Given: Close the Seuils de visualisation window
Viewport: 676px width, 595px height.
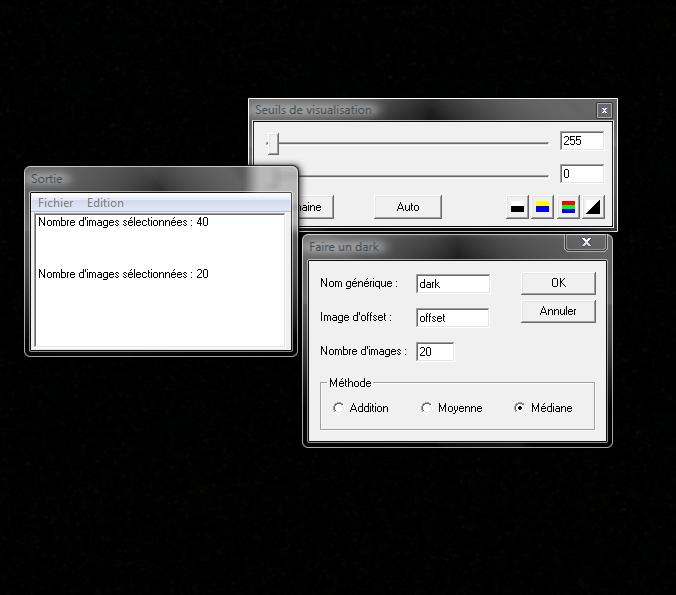Looking at the screenshot, I should [604, 110].
